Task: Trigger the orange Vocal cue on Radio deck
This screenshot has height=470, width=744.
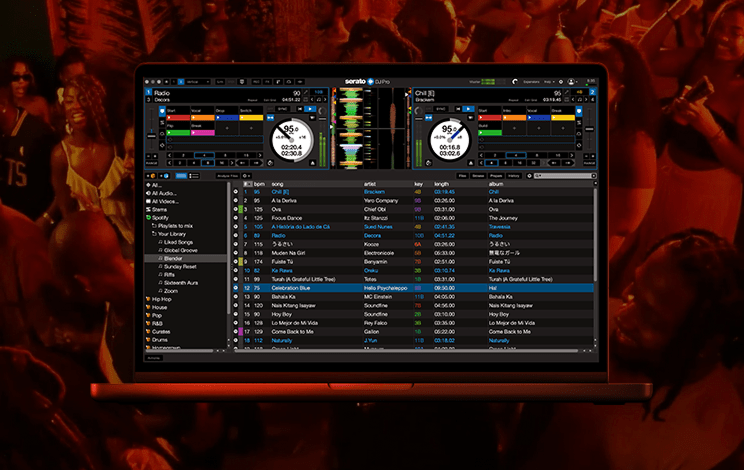Action: 203,118
